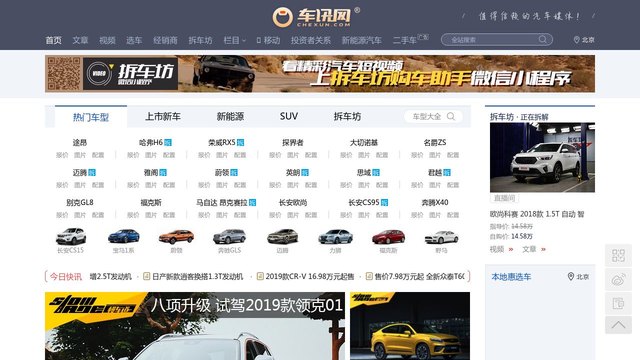Screen dimensions: 640x360
Task: Open 移动 in the navigation bar
Action: click(x=268, y=40)
